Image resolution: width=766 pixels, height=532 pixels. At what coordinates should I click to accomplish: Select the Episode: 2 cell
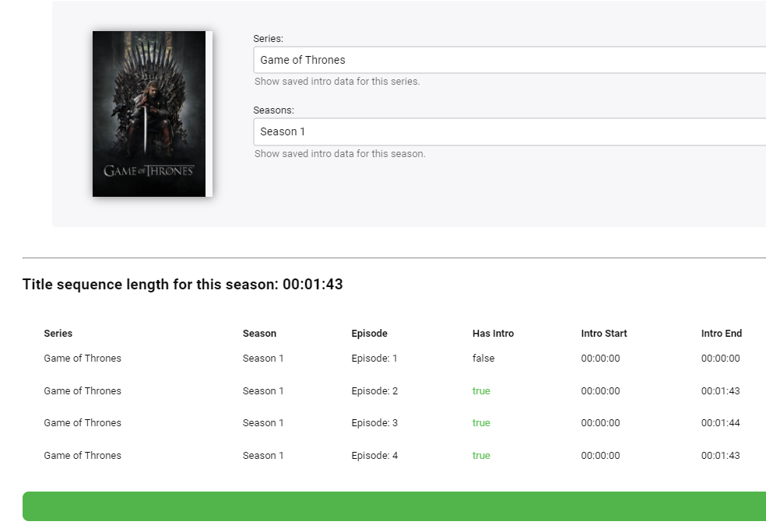coord(374,391)
